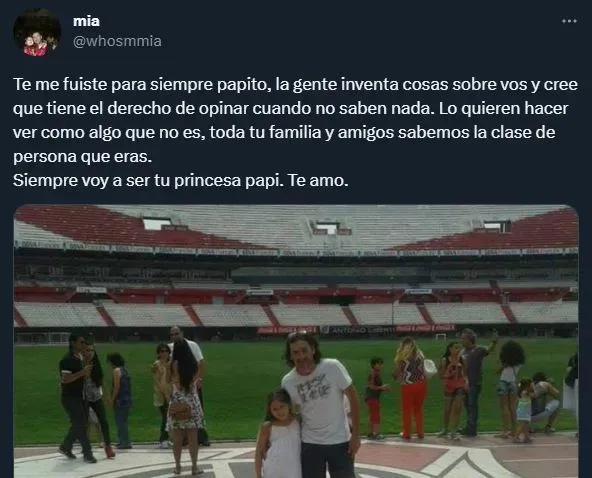The image size is (592, 478).
Task: Open the @whosmmia handle link
Action: point(117,41)
